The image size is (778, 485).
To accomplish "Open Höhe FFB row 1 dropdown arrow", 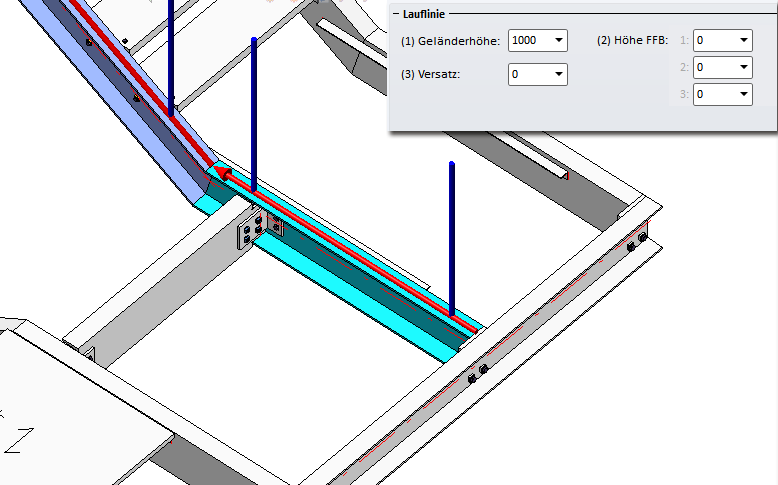I will 744,40.
